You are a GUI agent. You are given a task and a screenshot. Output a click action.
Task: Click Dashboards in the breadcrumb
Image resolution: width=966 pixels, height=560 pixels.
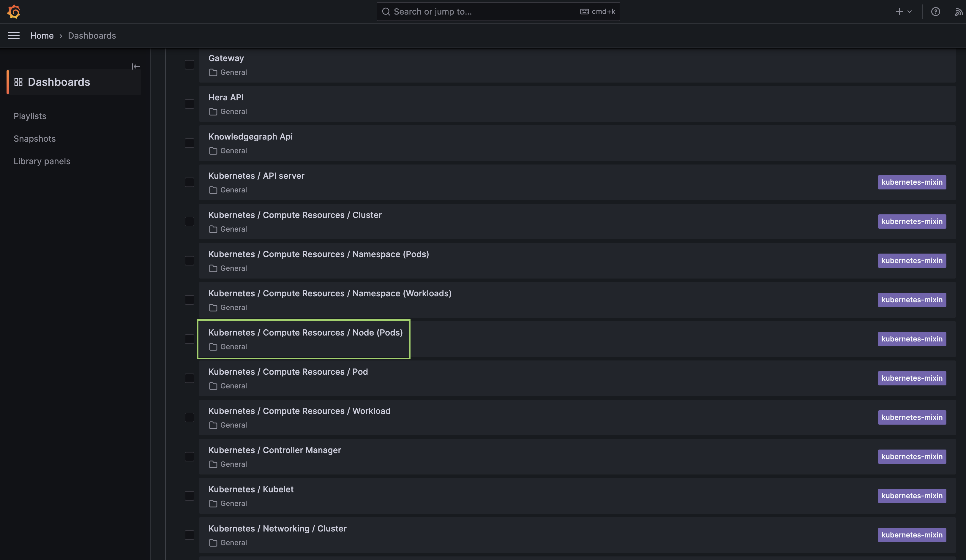(92, 36)
